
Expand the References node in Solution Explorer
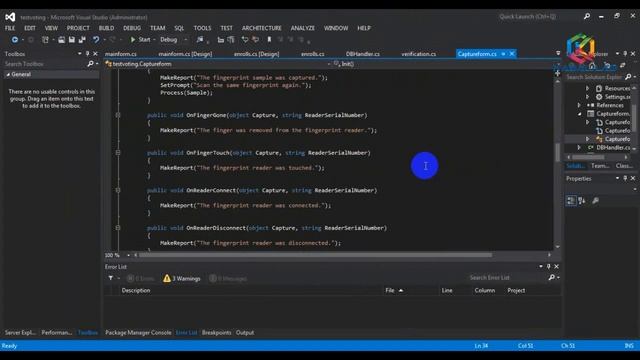coord(579,105)
